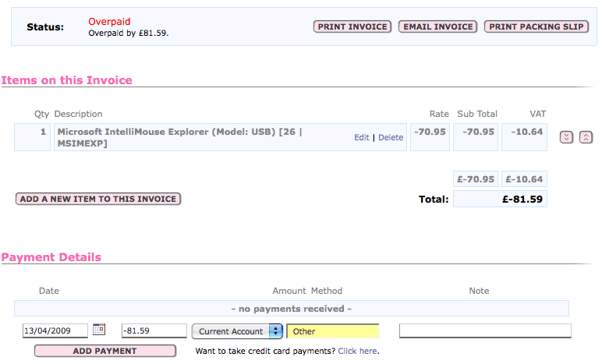Click the payment amount field showing -81.59
Image resolution: width=602 pixels, height=364 pixels.
pyautogui.click(x=154, y=331)
